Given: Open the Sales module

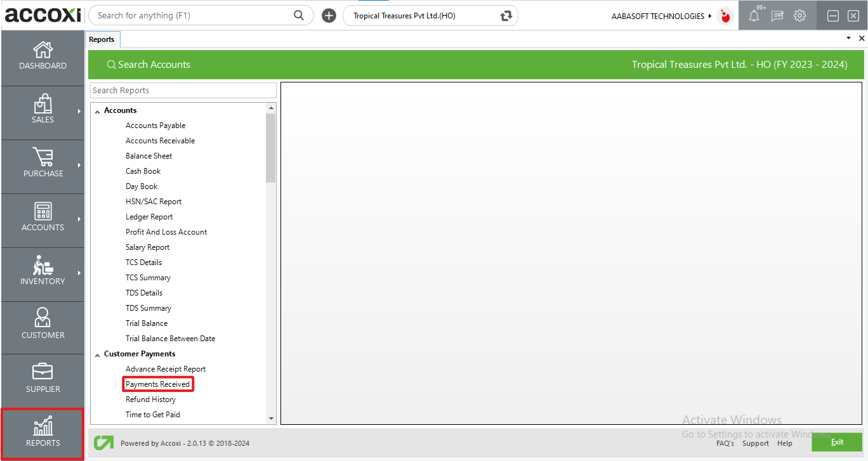Looking at the screenshot, I should [x=43, y=111].
